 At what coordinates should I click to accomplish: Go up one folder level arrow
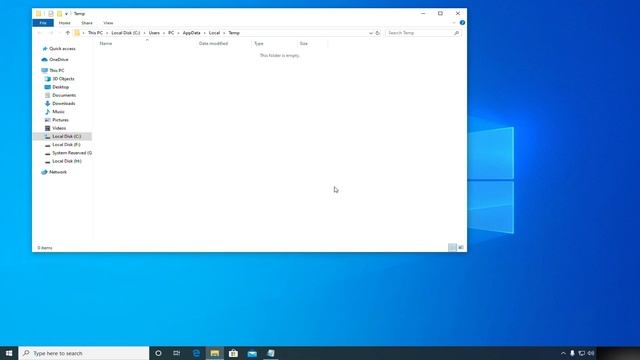pos(68,33)
